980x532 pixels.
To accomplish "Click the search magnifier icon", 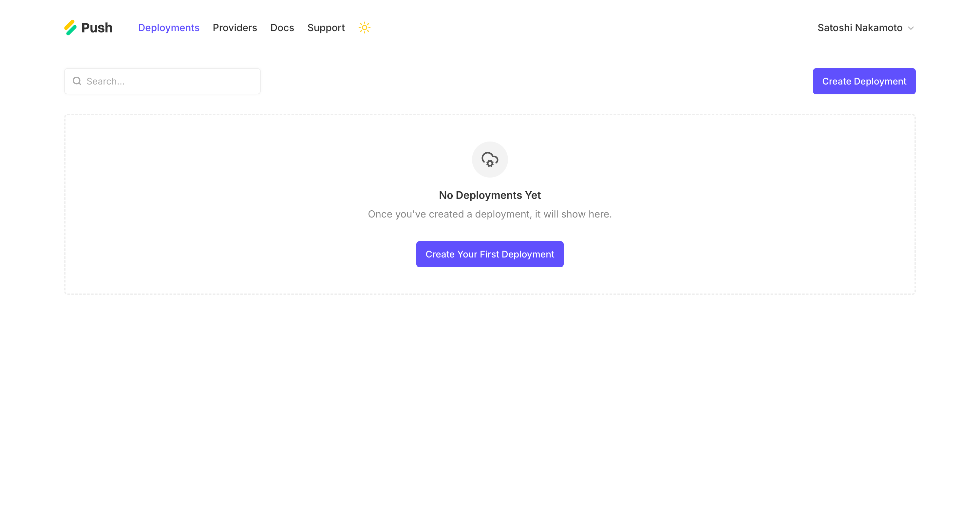I will click(x=77, y=81).
